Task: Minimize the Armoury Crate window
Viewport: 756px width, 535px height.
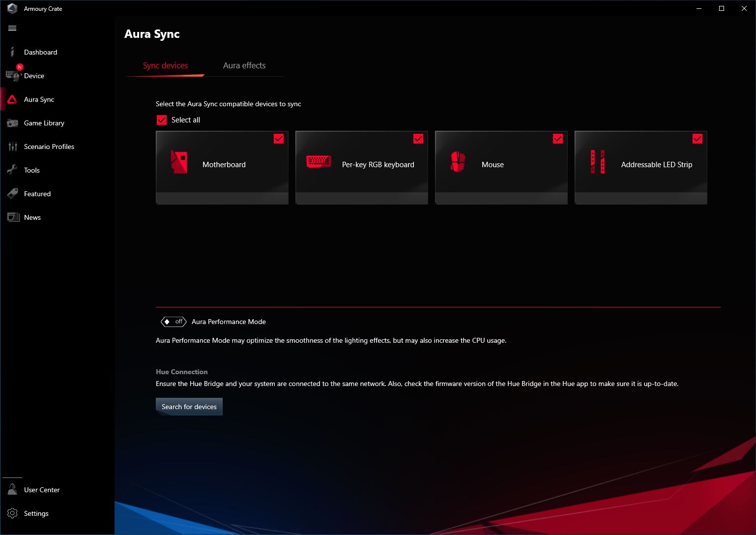Action: point(699,8)
